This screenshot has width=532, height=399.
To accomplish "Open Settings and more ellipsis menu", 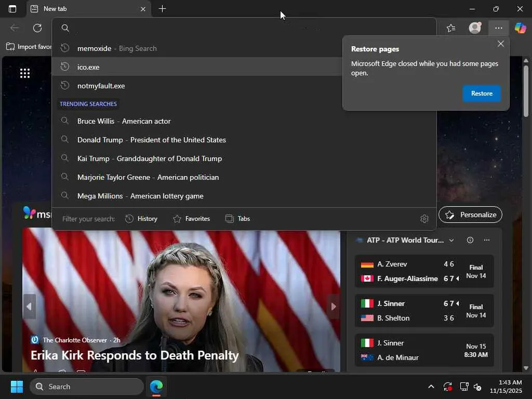I will [x=498, y=28].
